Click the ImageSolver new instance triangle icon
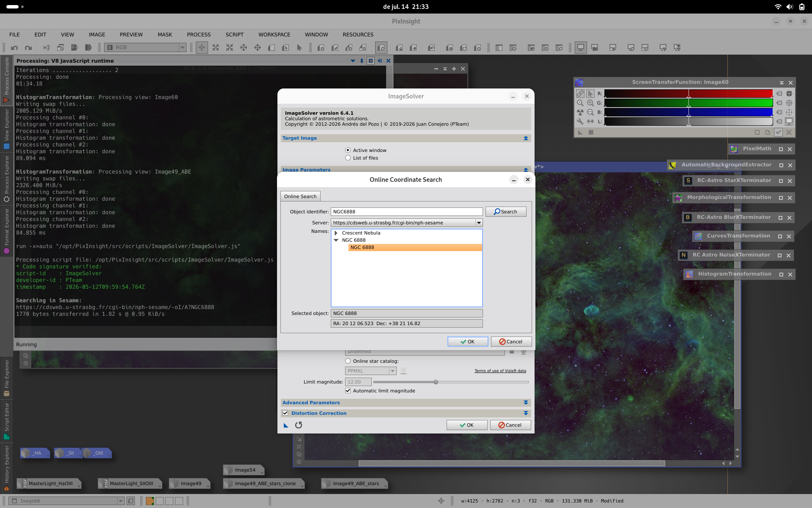The height and width of the screenshot is (508, 812). (286, 425)
